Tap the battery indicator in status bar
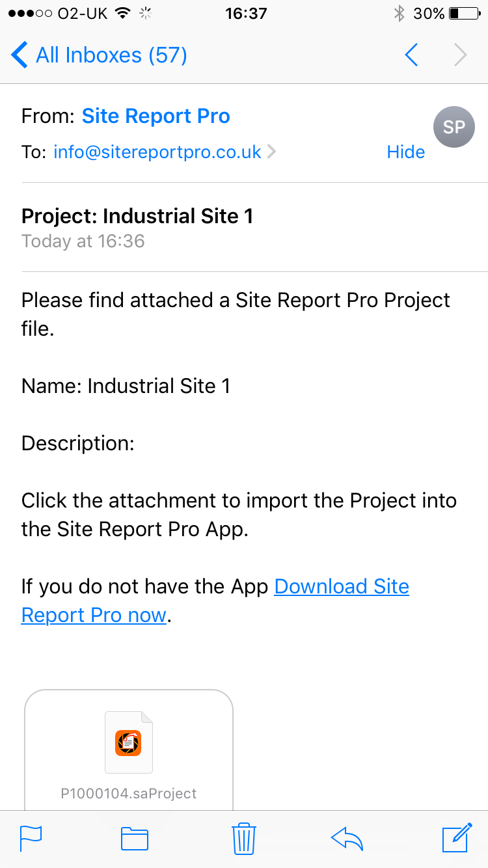The width and height of the screenshot is (488, 868). 464,13
